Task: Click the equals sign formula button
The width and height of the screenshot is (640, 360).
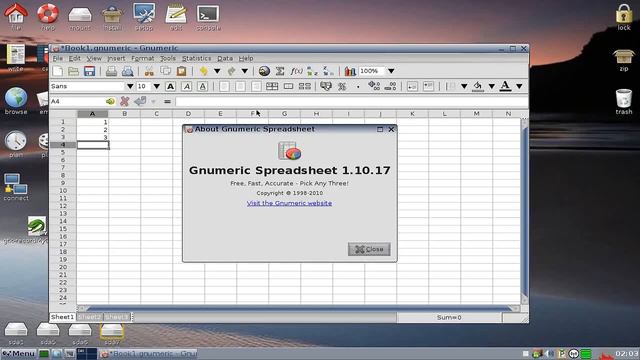Action: pyautogui.click(x=167, y=101)
